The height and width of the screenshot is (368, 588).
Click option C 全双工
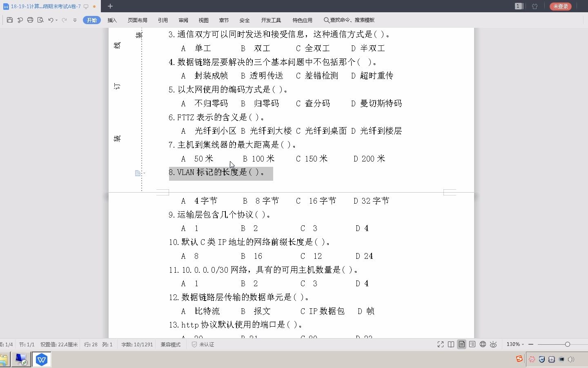coord(313,48)
